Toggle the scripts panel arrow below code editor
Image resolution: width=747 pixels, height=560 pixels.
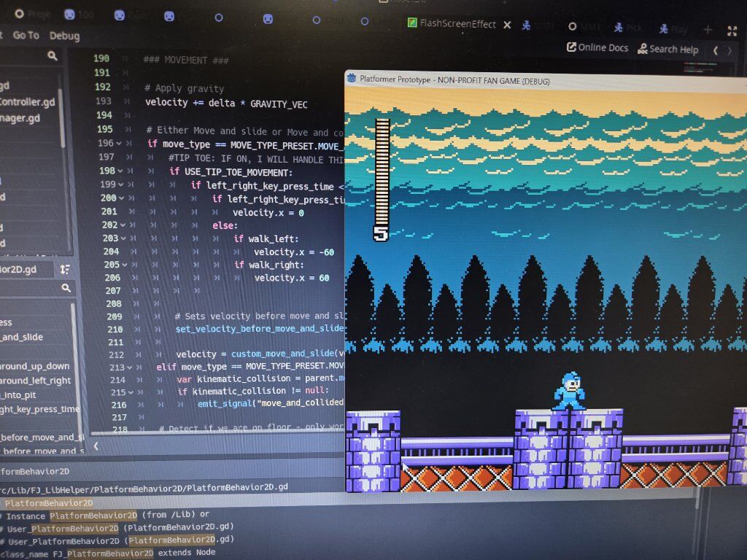96,445
